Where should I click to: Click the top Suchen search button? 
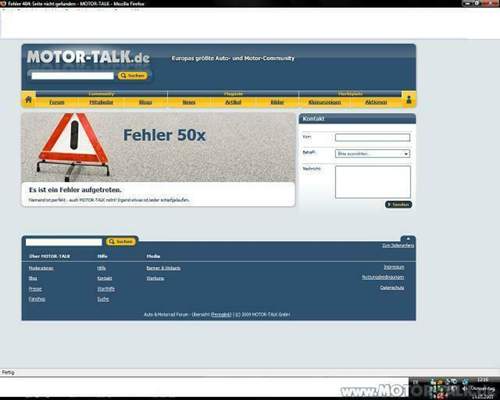133,76
